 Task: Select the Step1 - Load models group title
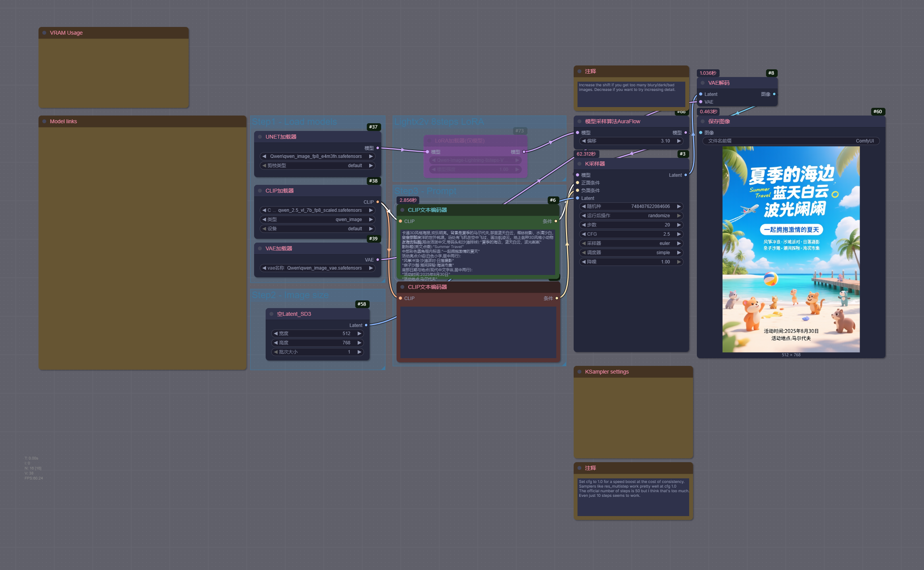(294, 122)
